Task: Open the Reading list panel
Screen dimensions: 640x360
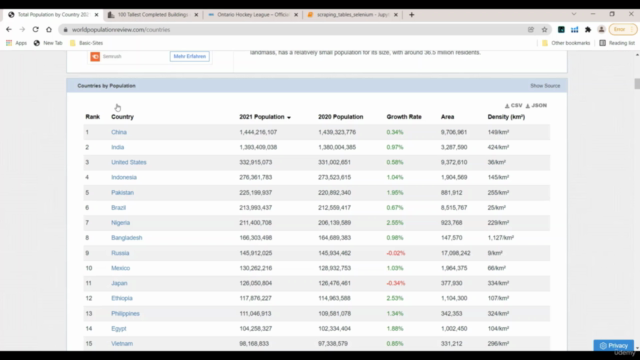Action: click(617, 43)
